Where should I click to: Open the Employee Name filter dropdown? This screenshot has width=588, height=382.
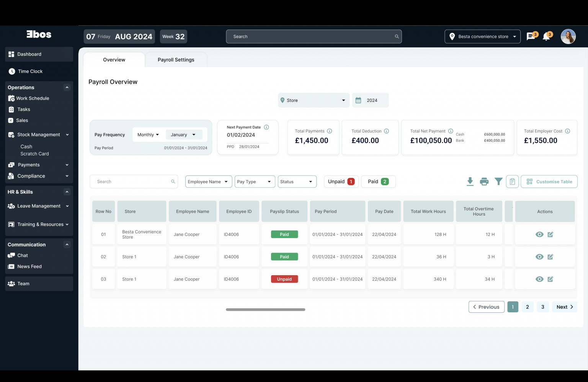pos(208,181)
